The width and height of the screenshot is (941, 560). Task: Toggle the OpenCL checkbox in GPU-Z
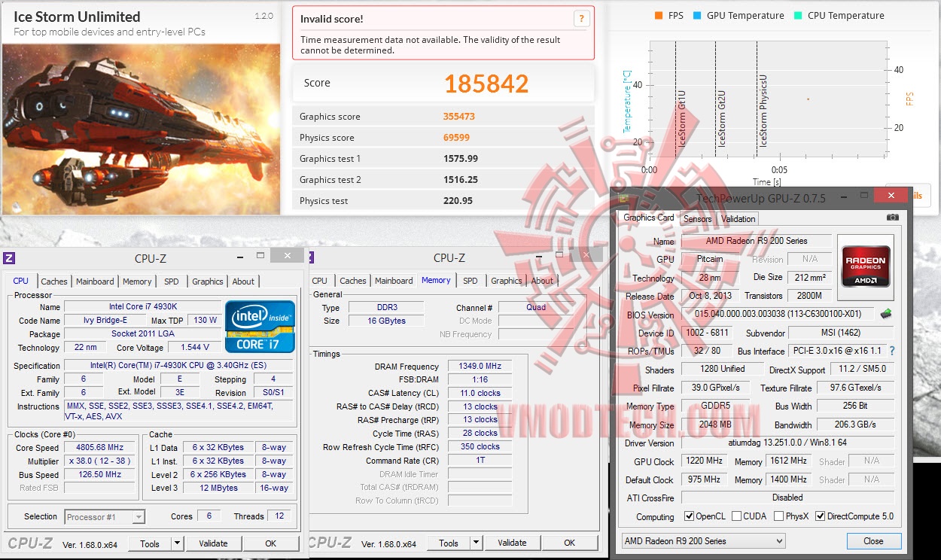[690, 516]
